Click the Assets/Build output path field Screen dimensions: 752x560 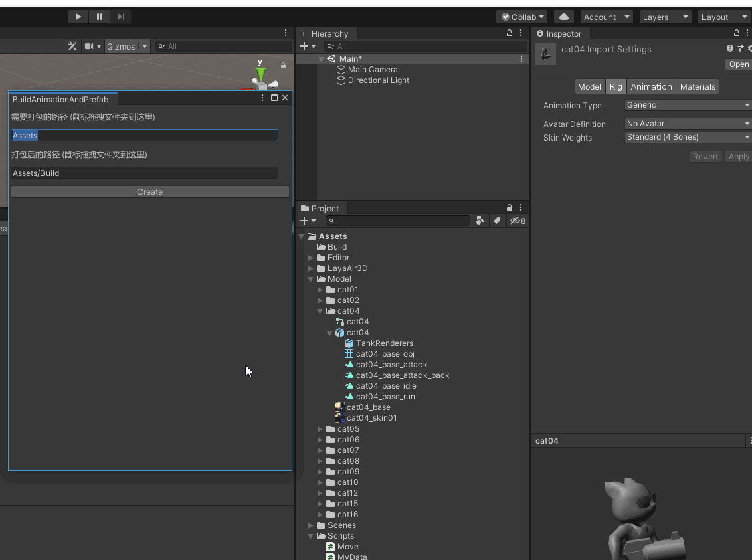click(x=145, y=173)
